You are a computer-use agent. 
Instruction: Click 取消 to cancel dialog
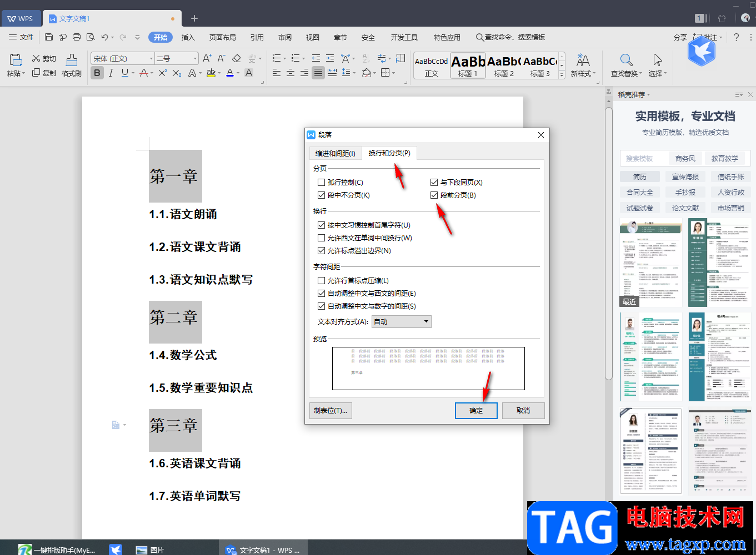pyautogui.click(x=523, y=411)
